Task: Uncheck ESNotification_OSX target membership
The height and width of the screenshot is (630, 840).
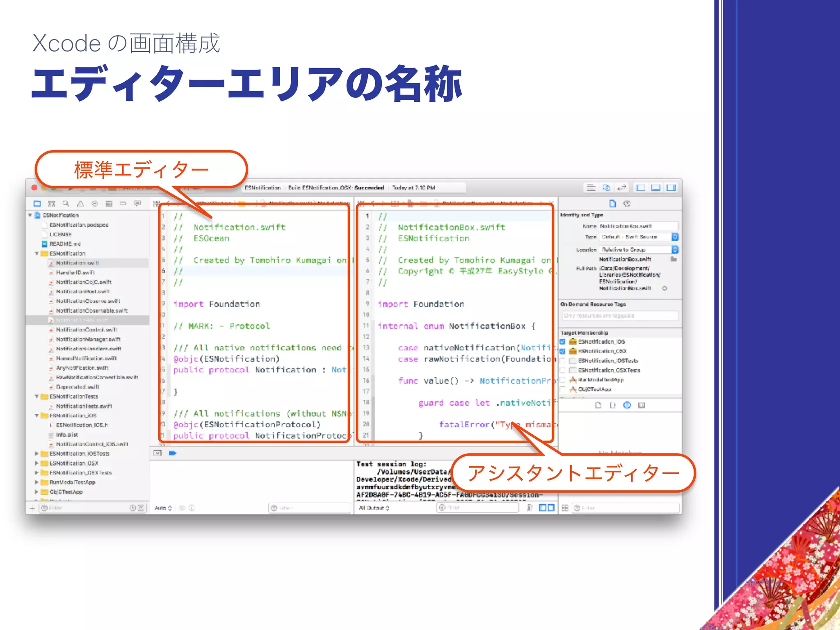Action: tap(563, 351)
